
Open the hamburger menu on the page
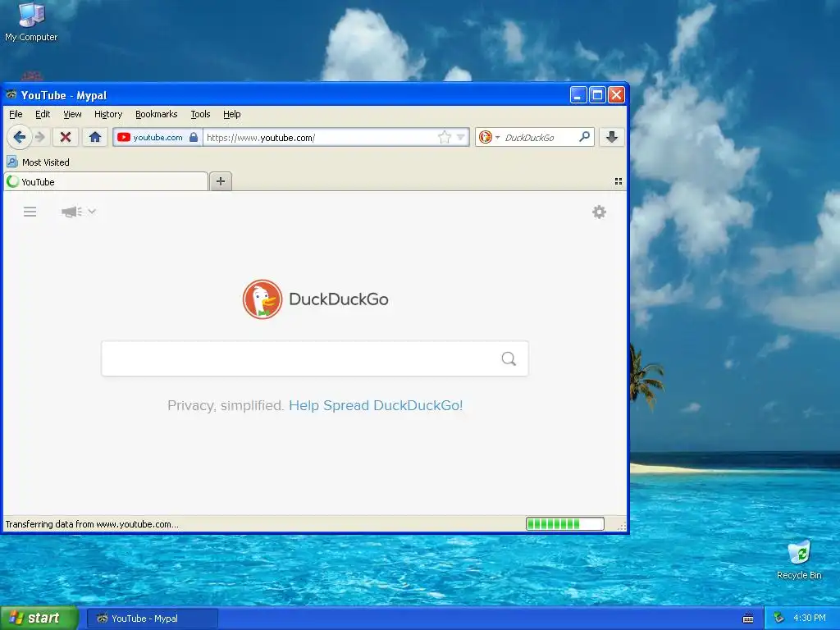click(30, 212)
